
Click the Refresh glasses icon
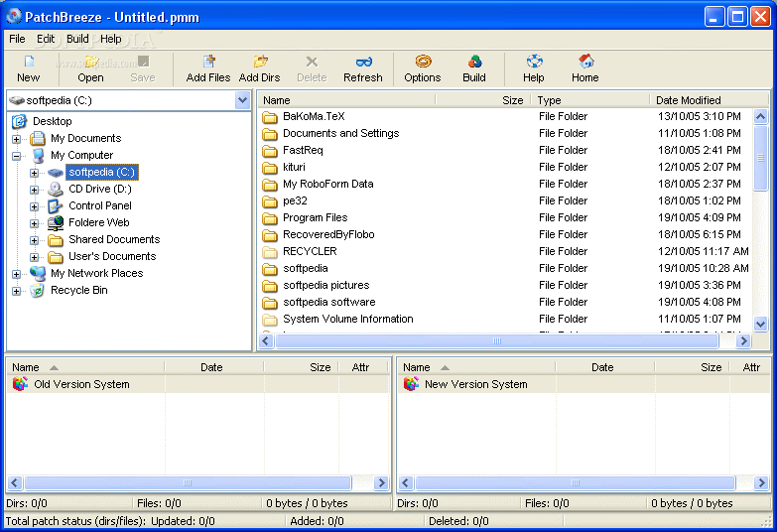point(364,62)
